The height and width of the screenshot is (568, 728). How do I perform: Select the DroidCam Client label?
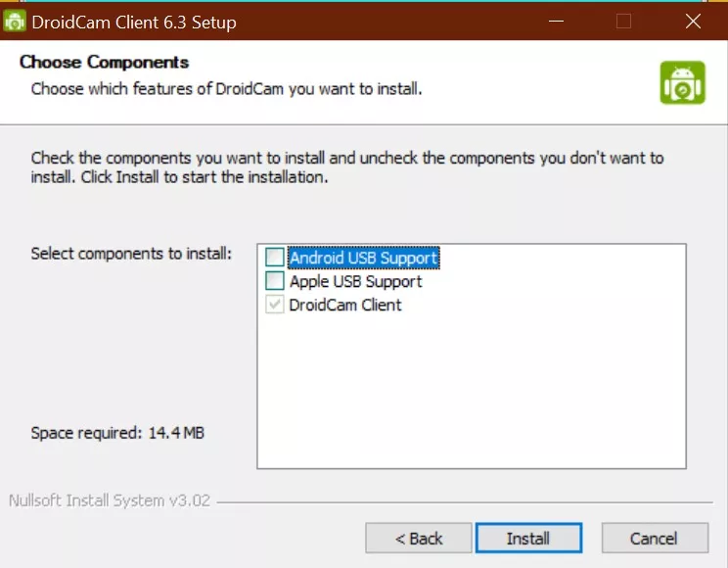345,305
